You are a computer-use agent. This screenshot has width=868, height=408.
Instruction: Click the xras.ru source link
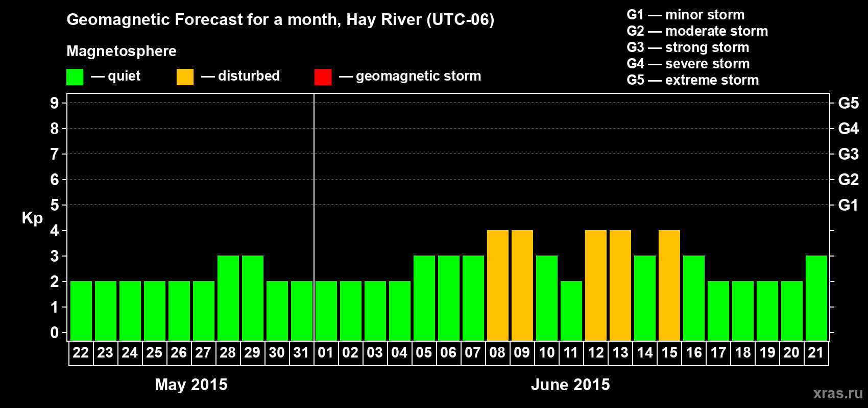coord(838,393)
